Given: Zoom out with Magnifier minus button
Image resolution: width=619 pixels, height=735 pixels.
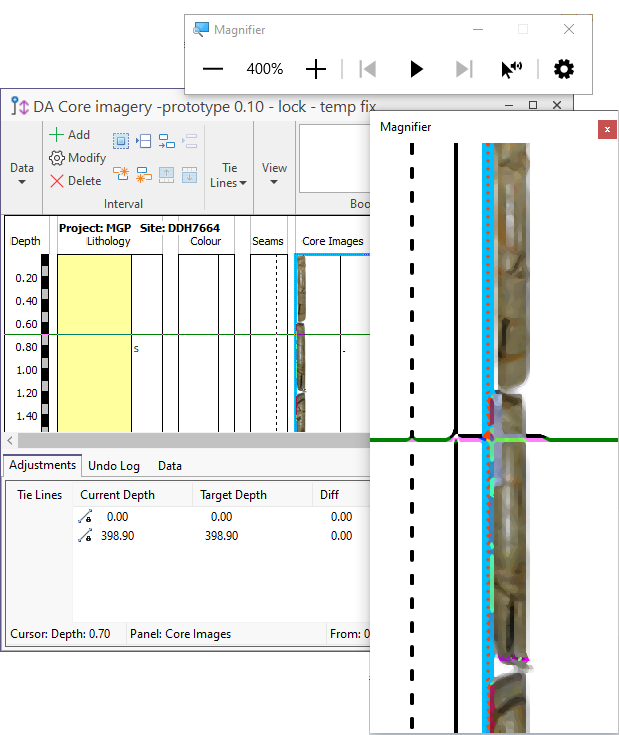Looking at the screenshot, I should [x=213, y=69].
